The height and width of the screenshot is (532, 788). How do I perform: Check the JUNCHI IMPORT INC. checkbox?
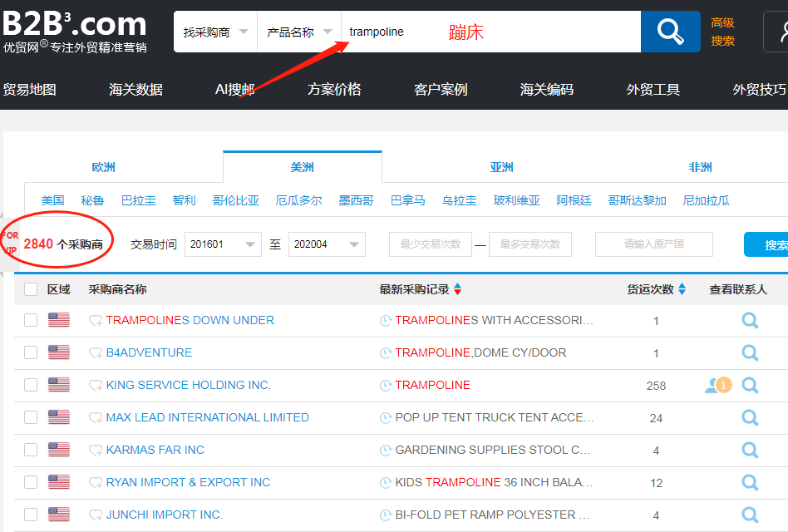point(31,515)
